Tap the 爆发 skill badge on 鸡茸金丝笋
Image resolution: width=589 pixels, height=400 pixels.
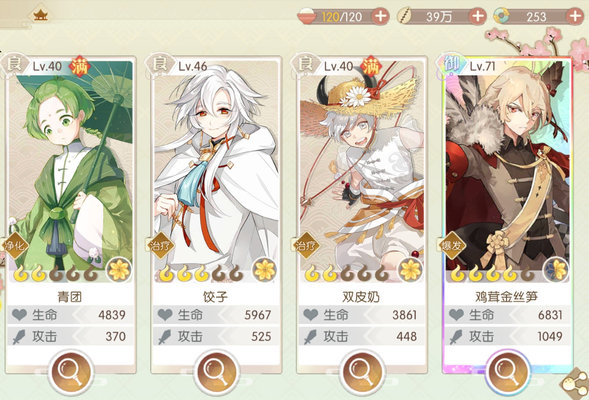pyautogui.click(x=452, y=246)
